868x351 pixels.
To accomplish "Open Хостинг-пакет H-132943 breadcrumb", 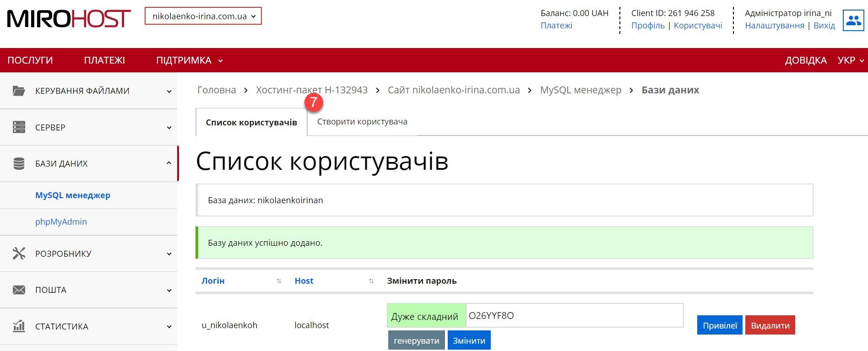I will coord(312,90).
